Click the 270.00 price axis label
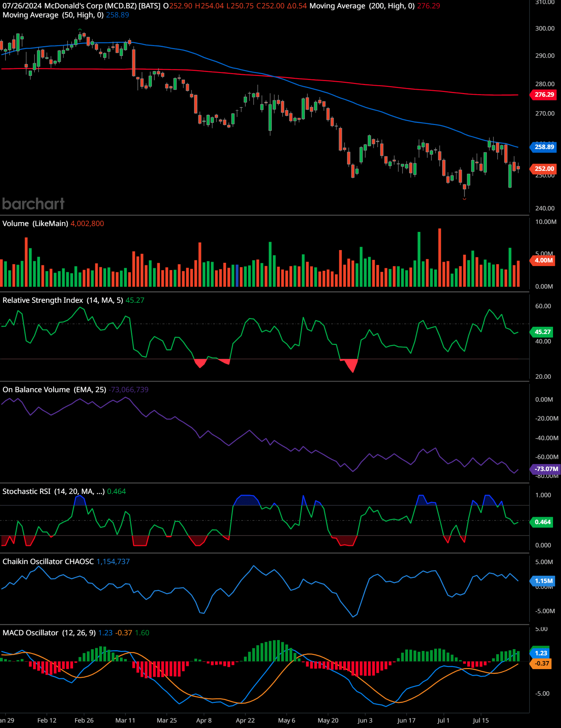 point(545,113)
